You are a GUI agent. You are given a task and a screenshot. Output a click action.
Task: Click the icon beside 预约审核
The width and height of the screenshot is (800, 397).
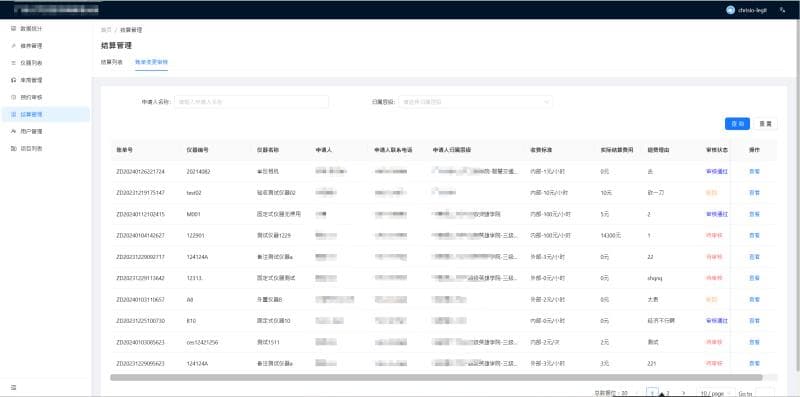14,97
